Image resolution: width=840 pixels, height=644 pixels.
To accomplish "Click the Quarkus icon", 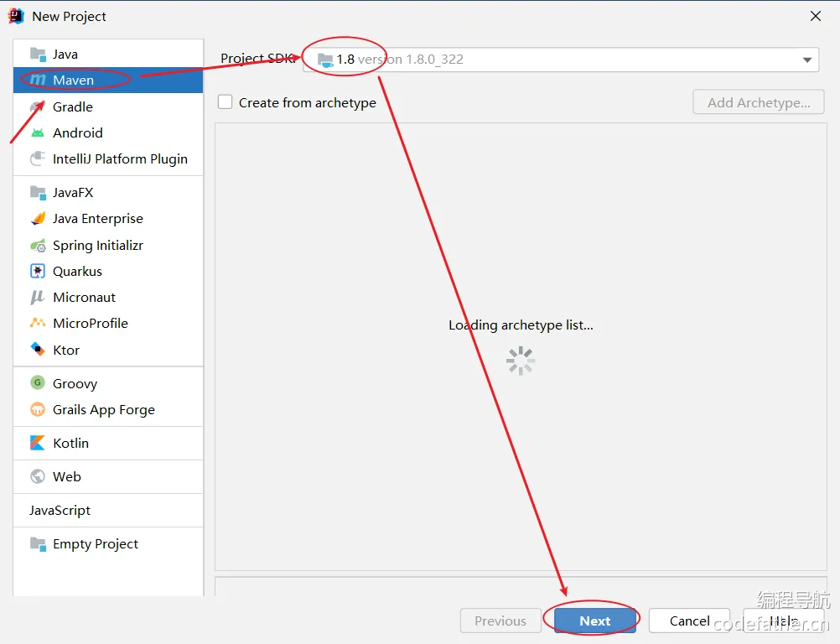I will 38,271.
